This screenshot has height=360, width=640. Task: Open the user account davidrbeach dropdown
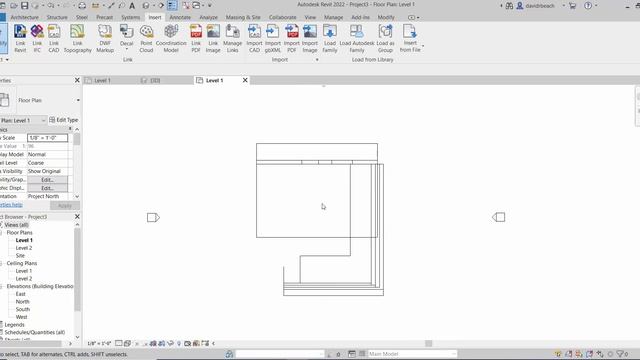[564, 6]
